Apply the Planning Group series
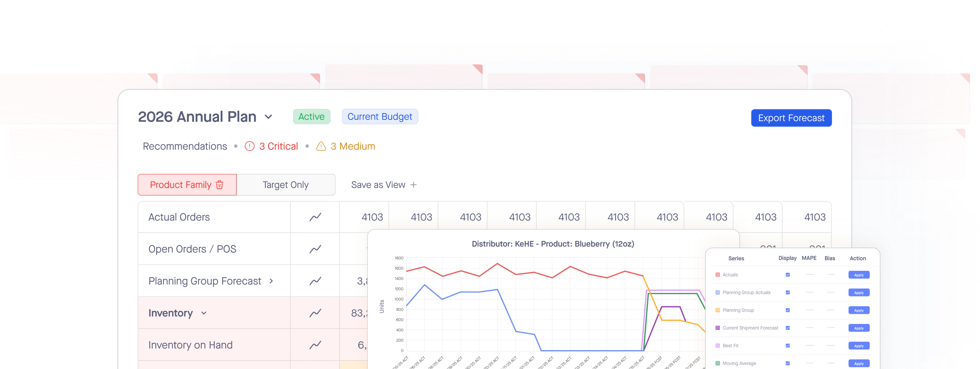Viewport: 980px width, 369px height. click(859, 310)
